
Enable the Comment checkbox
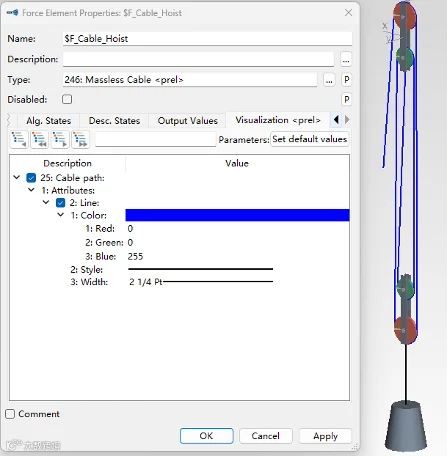(10, 414)
